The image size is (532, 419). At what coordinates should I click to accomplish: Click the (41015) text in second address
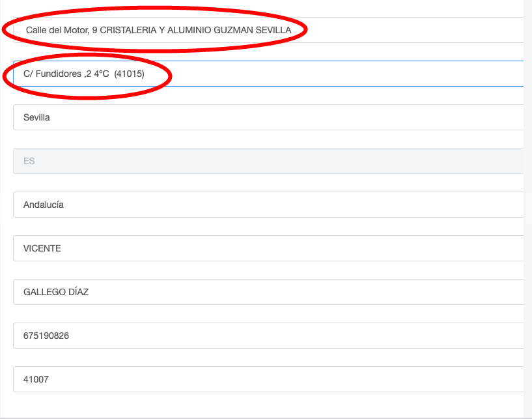[x=129, y=74]
